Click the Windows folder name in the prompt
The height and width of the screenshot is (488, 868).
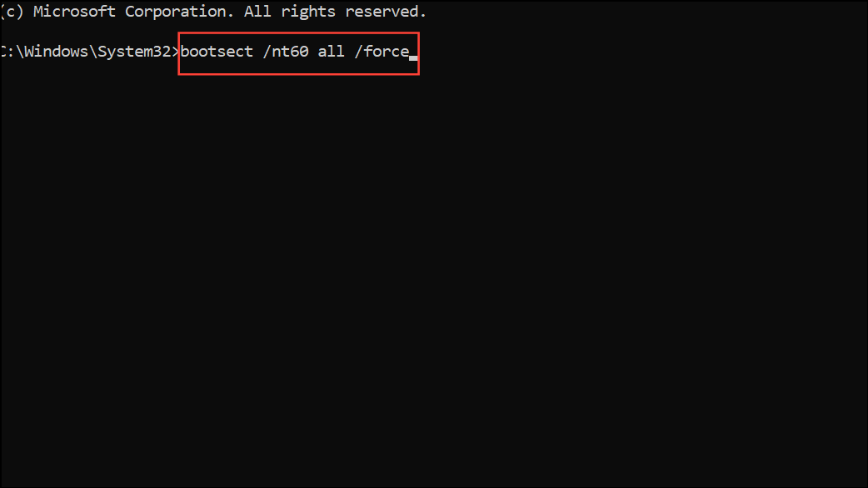56,52
